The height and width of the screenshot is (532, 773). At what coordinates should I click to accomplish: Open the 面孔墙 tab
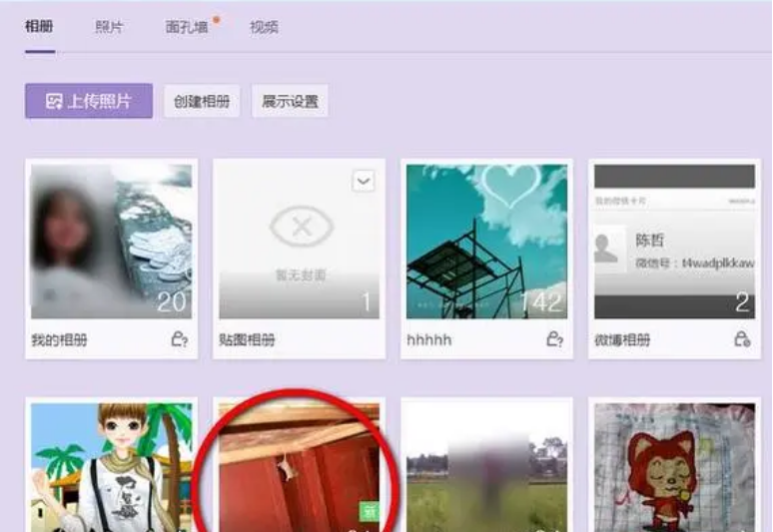point(187,28)
